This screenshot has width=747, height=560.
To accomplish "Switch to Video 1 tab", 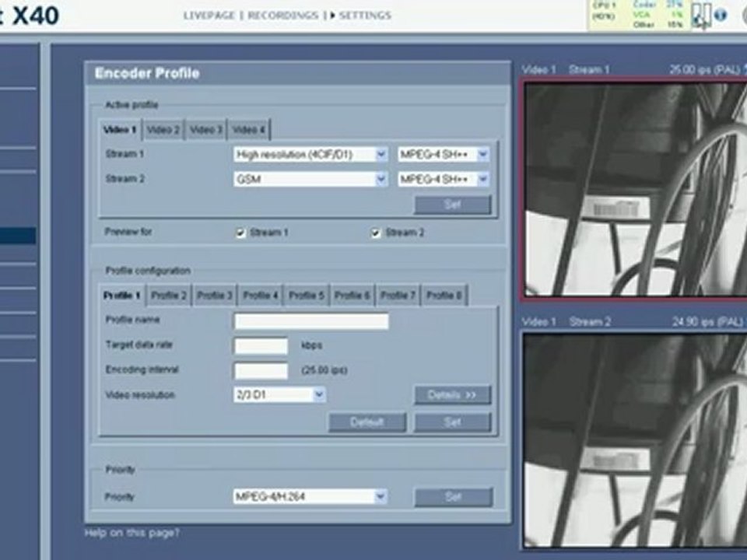I will coord(120,130).
